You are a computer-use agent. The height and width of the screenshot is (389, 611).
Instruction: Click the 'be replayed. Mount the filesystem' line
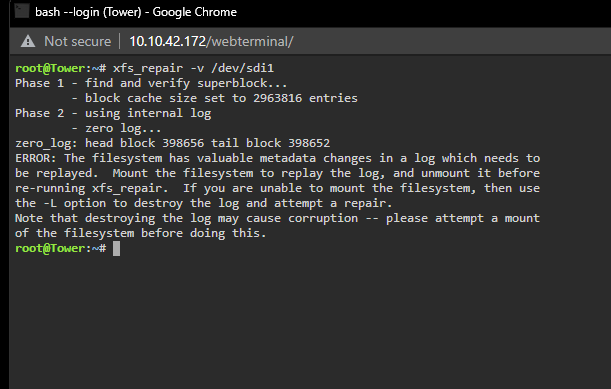click(277, 173)
